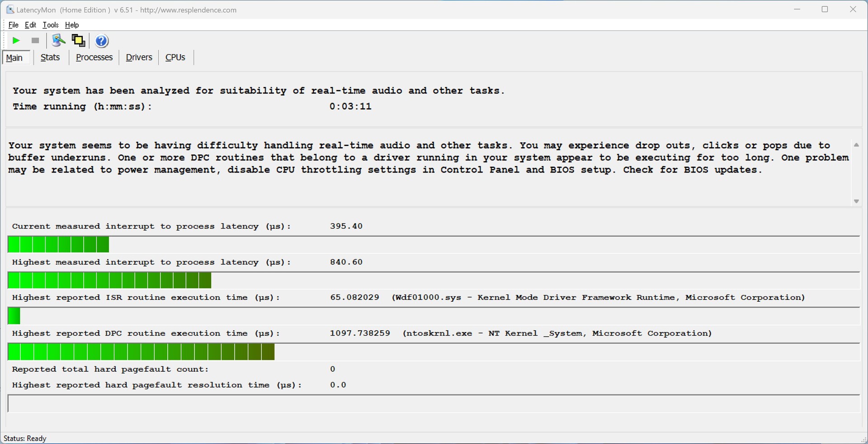Click the LatencyMon app icon in title bar

tap(10, 9)
